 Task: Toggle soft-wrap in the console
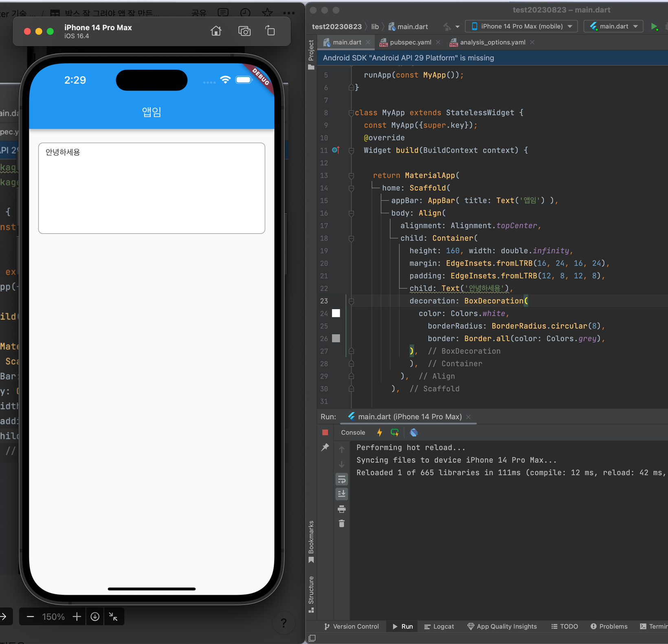pyautogui.click(x=342, y=479)
